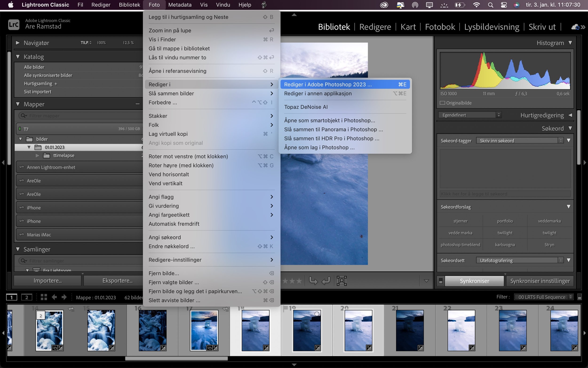Collapse the Søkeord panel
The height and width of the screenshot is (368, 588).
[570, 128]
